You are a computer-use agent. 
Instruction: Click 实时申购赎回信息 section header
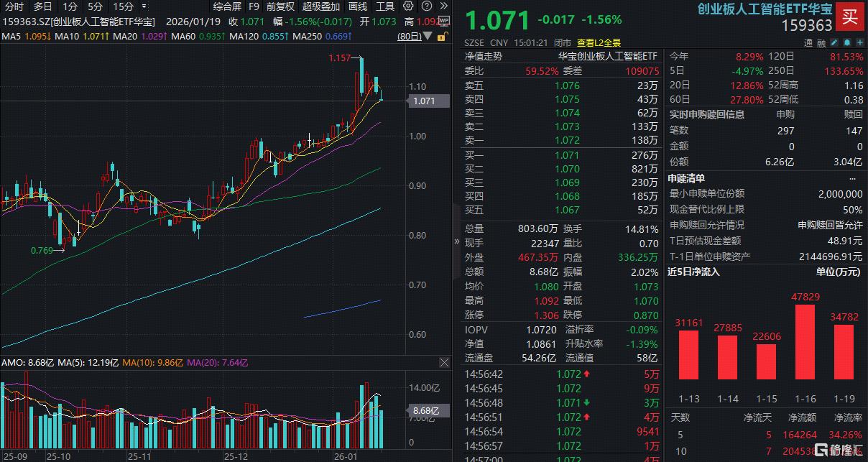point(707,114)
